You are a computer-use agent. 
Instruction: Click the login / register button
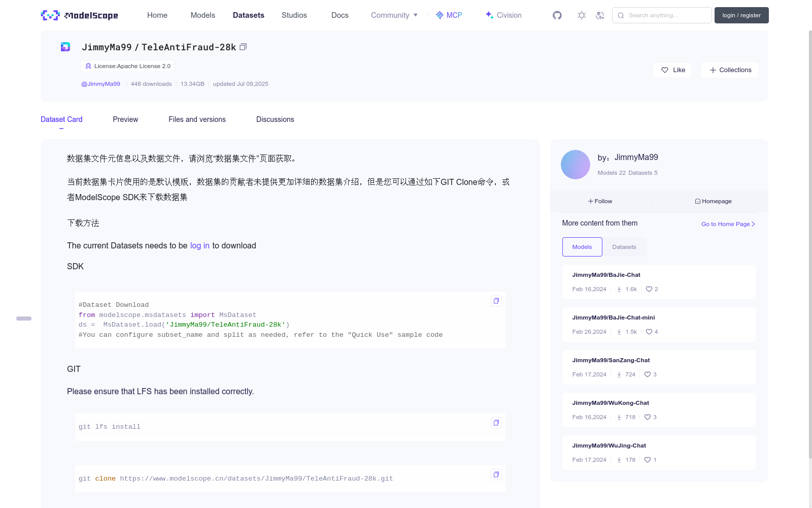click(741, 15)
